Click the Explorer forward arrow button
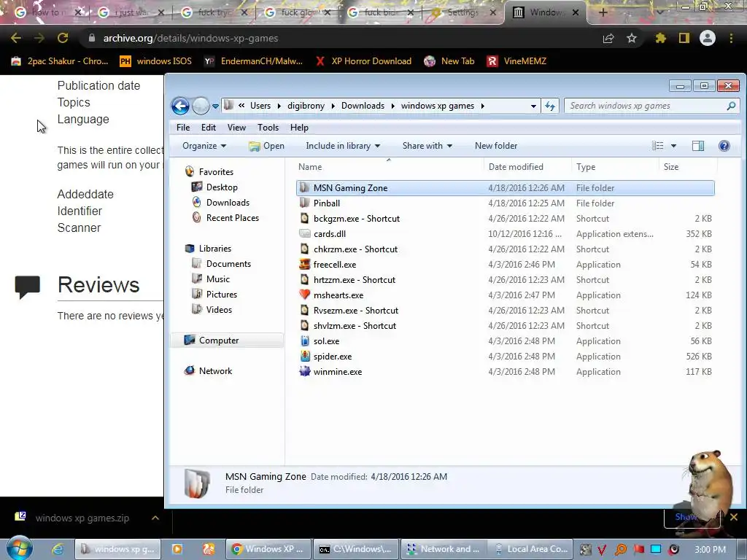This screenshot has height=560, width=747. (x=201, y=106)
